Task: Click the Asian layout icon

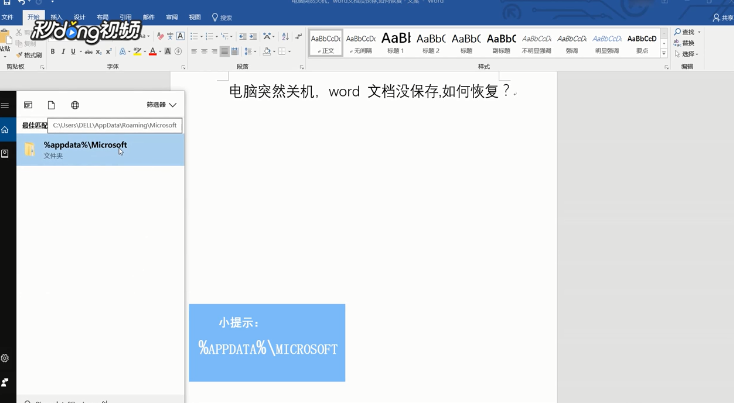Action: coord(267,37)
